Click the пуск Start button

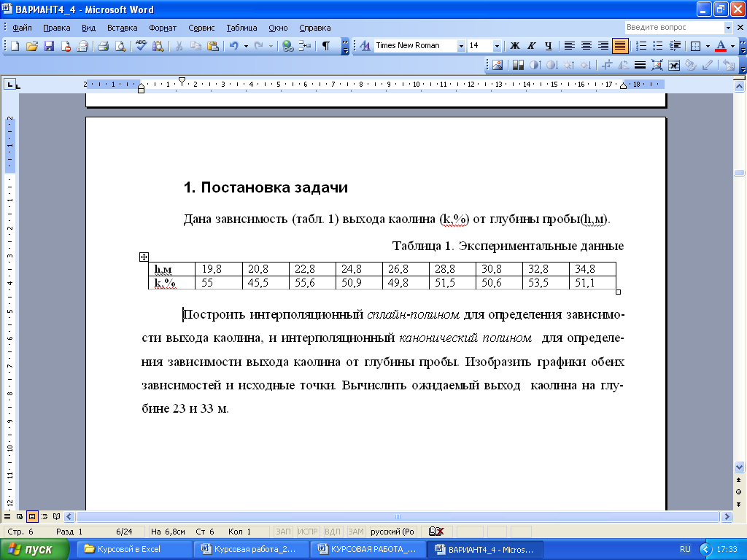(x=34, y=549)
